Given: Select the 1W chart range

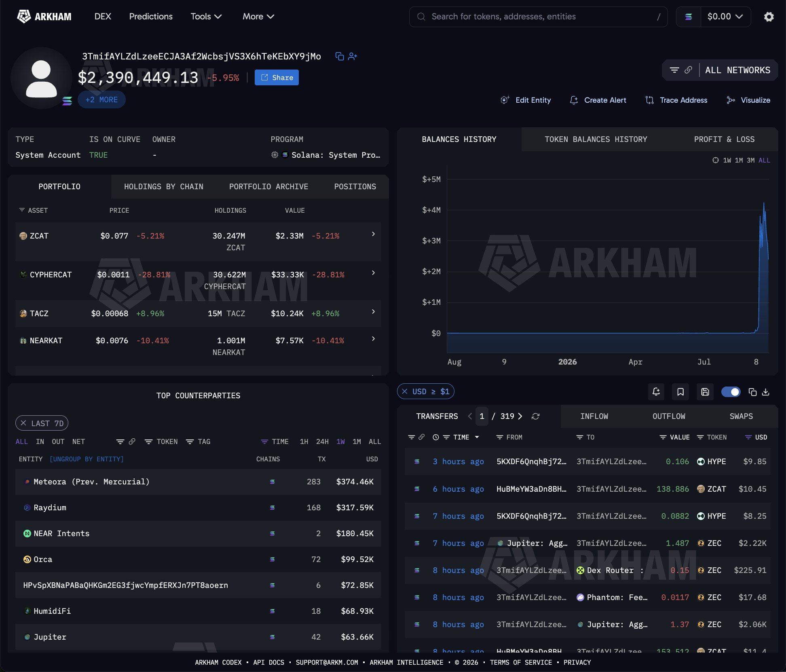Looking at the screenshot, I should click(727, 160).
